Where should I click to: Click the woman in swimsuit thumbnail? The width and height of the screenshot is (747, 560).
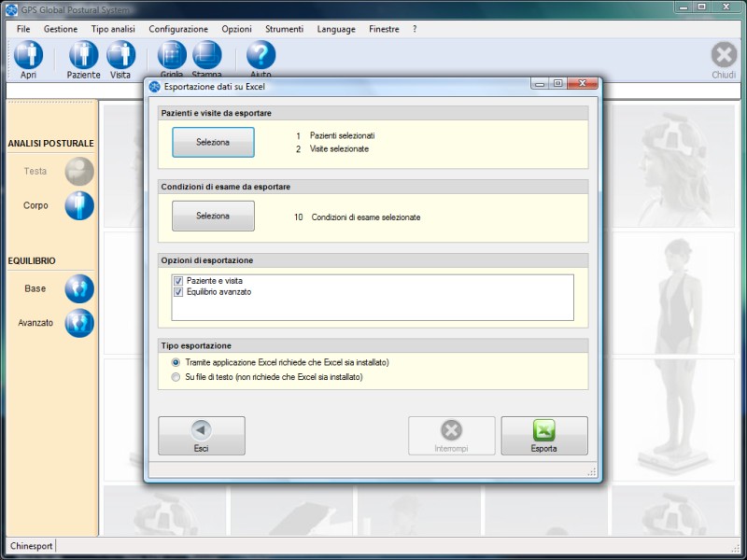click(673, 293)
